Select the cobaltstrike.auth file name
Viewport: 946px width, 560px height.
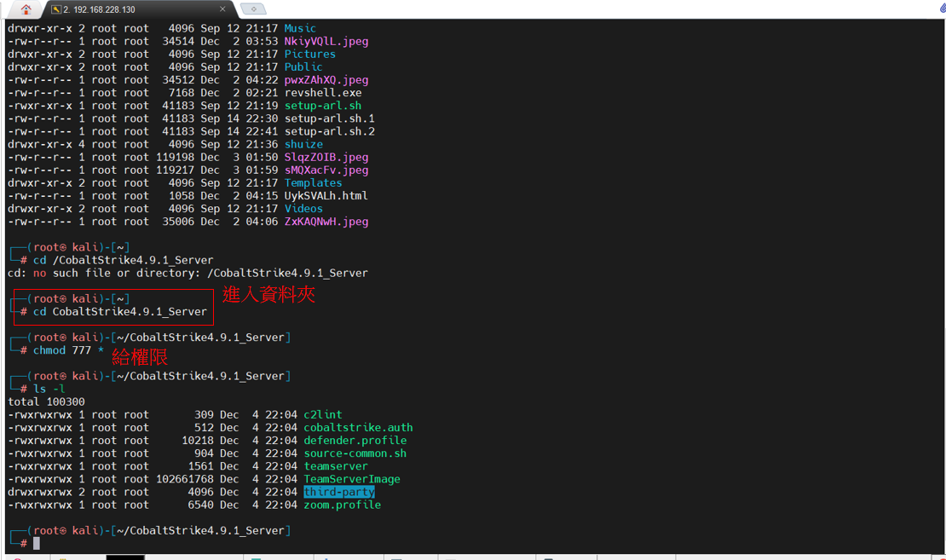click(x=358, y=428)
